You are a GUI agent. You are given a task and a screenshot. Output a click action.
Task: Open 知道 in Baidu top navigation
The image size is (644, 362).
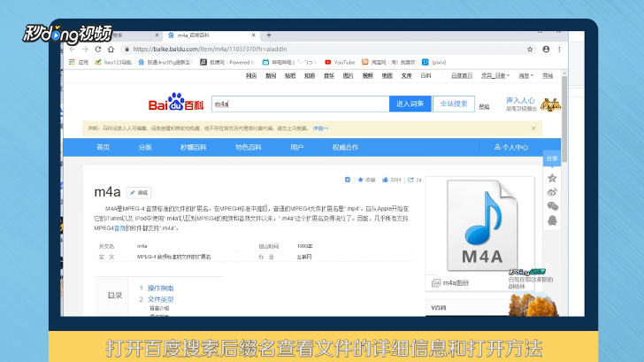(x=310, y=76)
